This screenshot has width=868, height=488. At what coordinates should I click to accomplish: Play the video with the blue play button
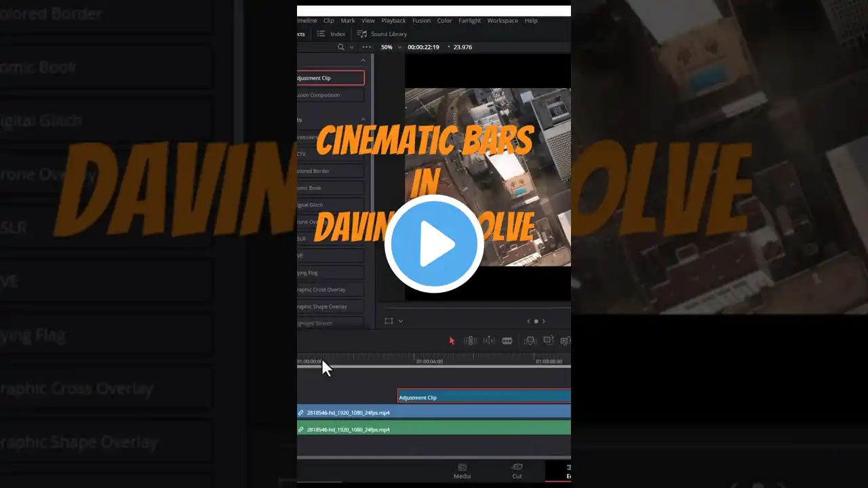point(434,245)
